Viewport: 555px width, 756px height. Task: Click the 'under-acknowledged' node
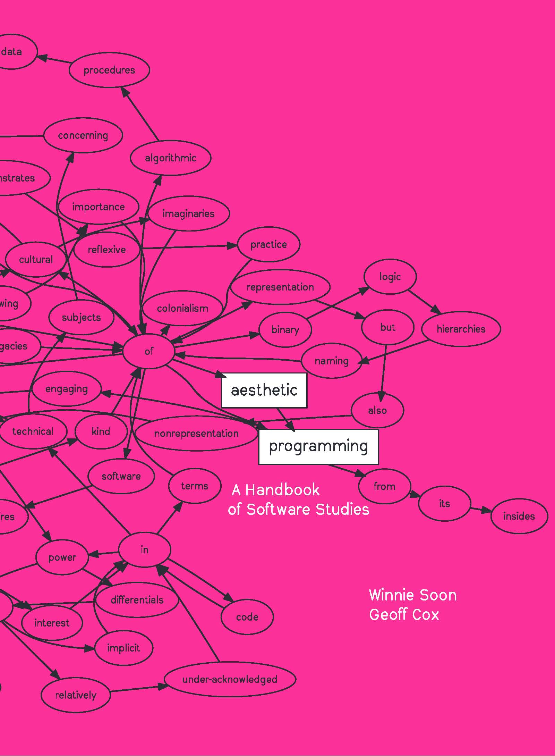[230, 679]
